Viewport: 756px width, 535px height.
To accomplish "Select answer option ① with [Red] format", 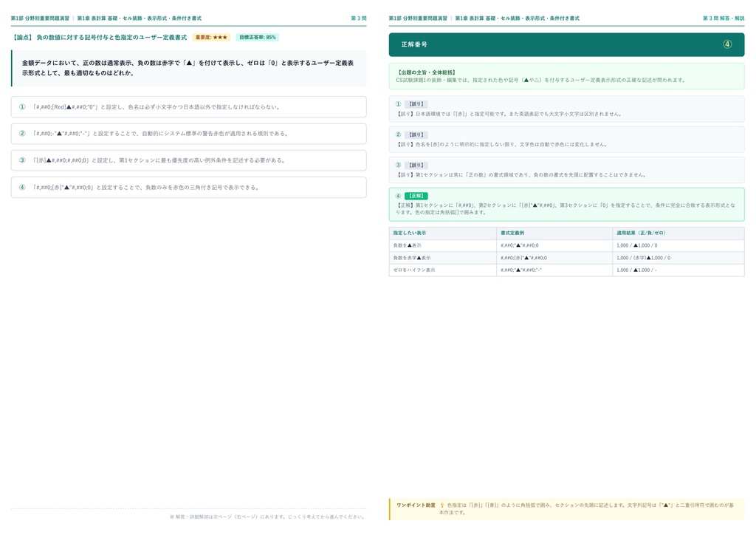I will tap(188, 107).
